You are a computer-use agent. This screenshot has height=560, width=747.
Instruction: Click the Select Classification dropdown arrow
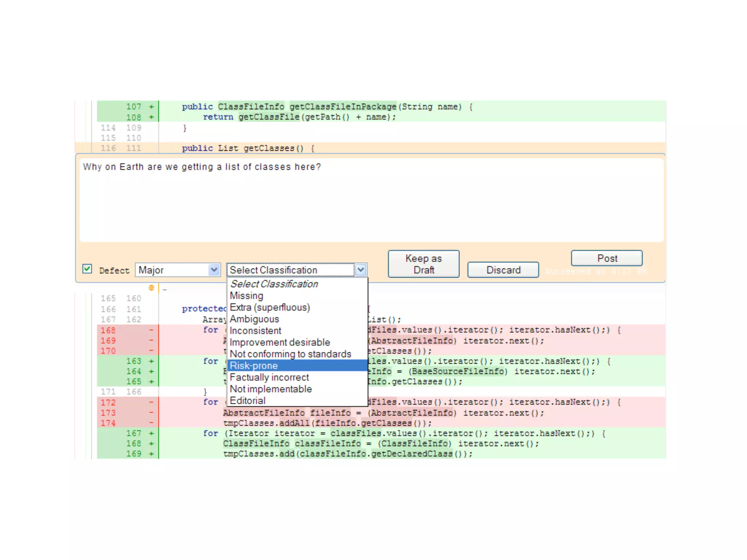pyautogui.click(x=360, y=270)
